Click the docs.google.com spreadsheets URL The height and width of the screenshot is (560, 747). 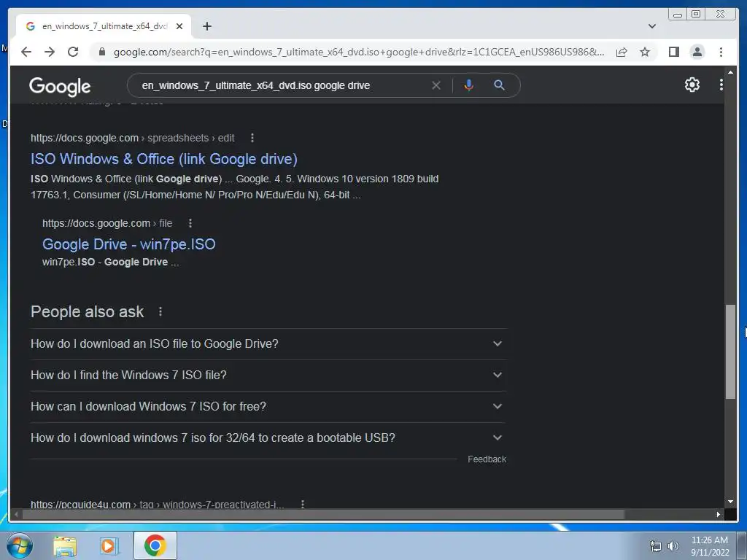point(133,138)
